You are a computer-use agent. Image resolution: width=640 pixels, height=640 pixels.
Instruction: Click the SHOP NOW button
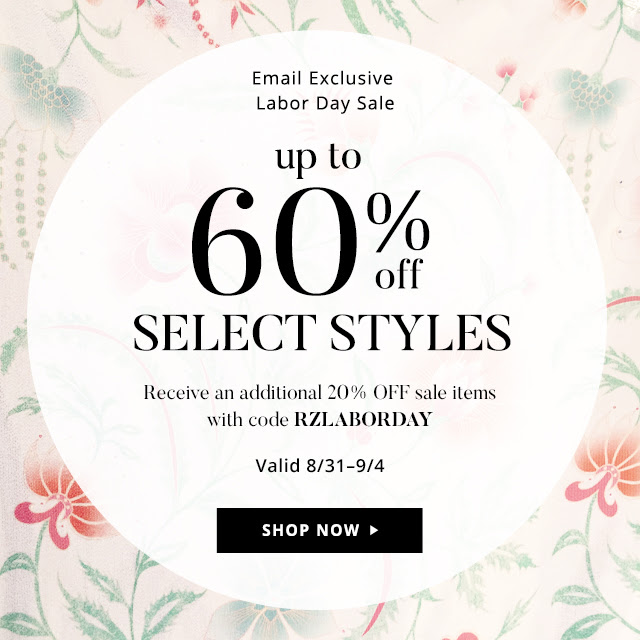(319, 530)
